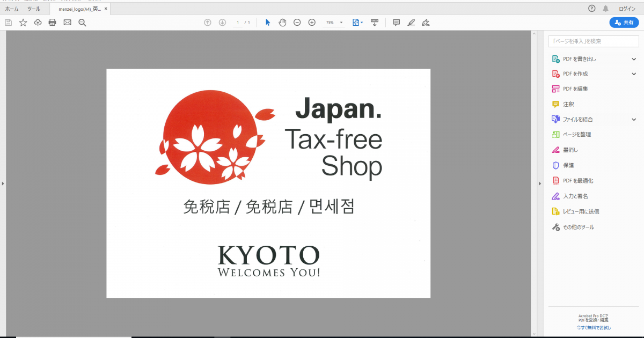Image resolution: width=644 pixels, height=338 pixels.
Task: Zoom out with the minus icon
Action: tap(297, 23)
